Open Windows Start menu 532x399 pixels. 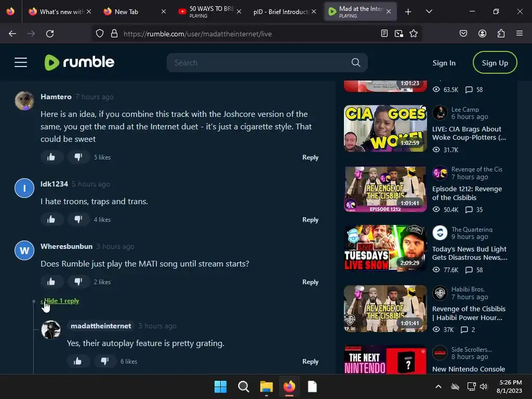point(220,387)
